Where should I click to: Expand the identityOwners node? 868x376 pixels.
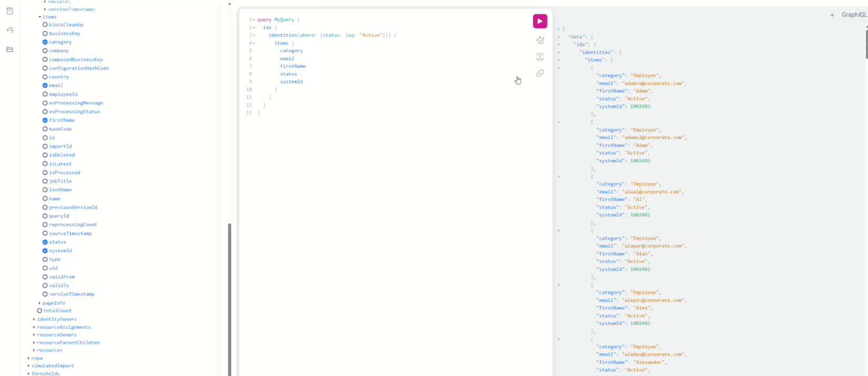pos(34,319)
